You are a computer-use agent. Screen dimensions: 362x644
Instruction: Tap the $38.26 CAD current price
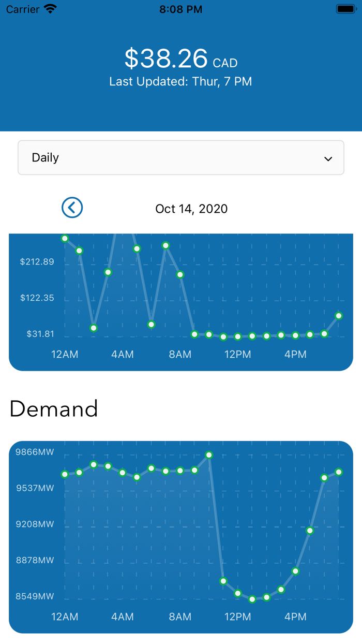181,58
